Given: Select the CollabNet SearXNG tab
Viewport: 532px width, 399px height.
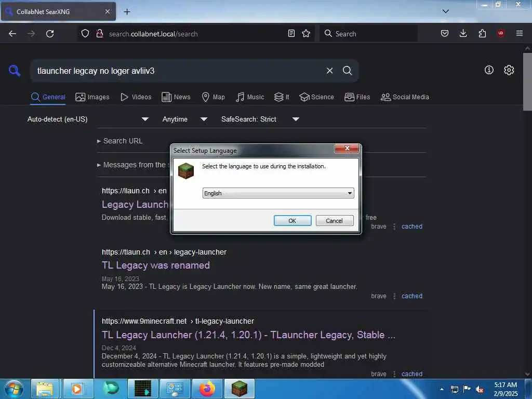Looking at the screenshot, I should [58, 11].
